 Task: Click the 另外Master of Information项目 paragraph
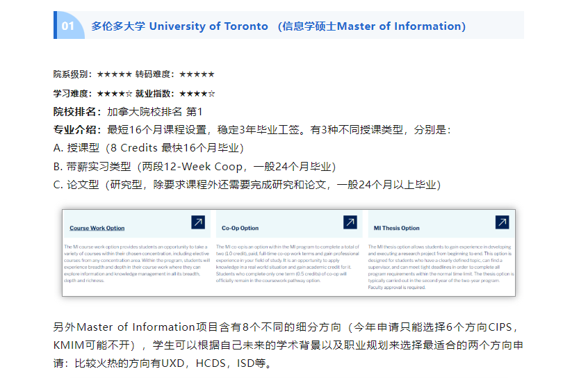[288, 345]
